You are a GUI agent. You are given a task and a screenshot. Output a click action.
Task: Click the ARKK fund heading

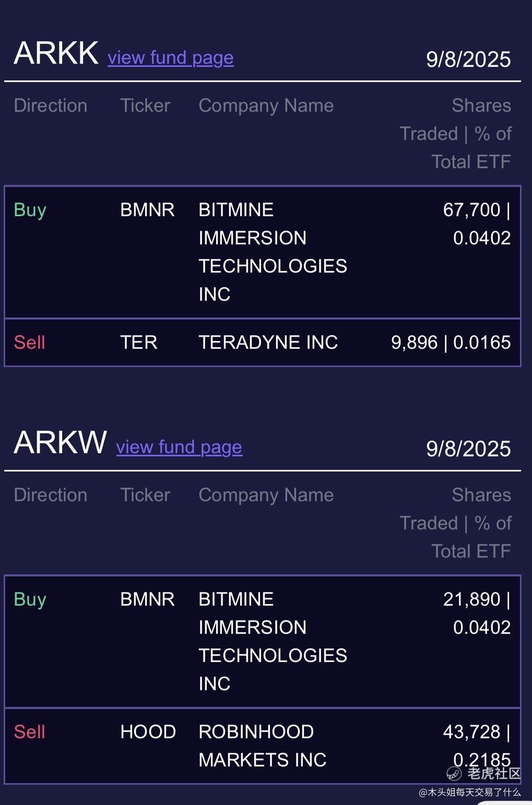click(56, 53)
